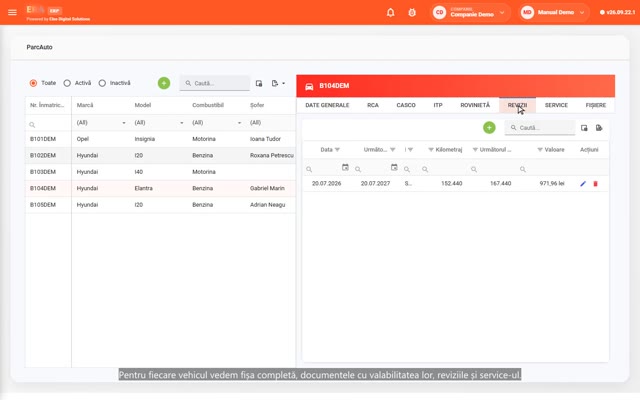Open the Valoare column filter icon
This screenshot has height=400, width=640.
point(540,150)
